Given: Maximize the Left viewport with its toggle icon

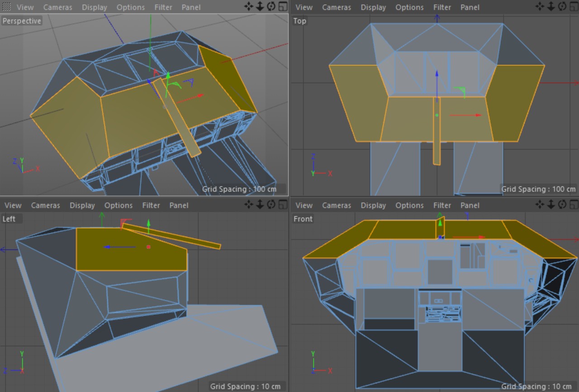Looking at the screenshot, I should click(x=283, y=205).
